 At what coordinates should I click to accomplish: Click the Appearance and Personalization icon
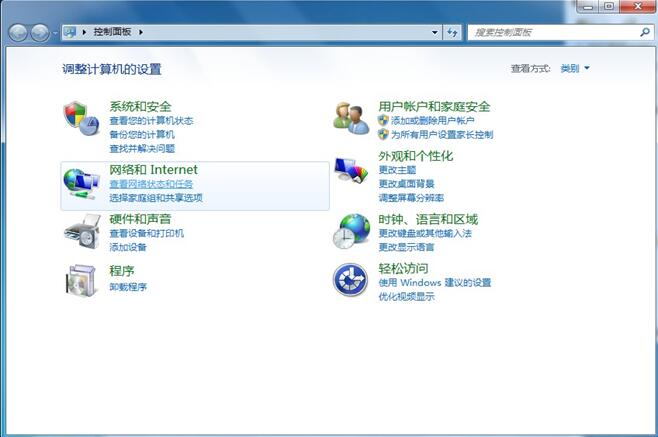351,170
